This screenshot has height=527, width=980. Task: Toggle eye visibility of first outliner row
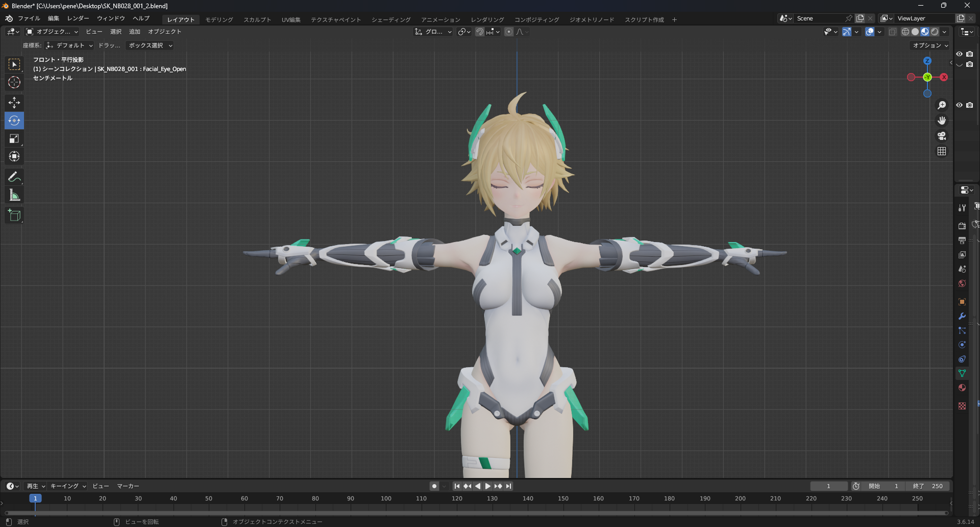[x=960, y=54]
